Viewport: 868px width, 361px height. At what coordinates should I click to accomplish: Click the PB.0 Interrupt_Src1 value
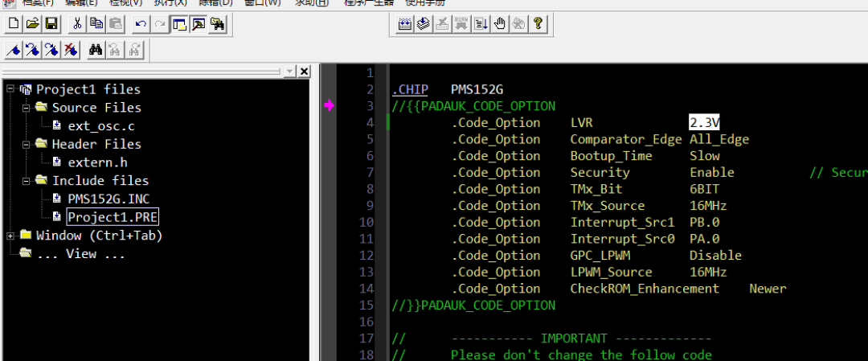[704, 222]
